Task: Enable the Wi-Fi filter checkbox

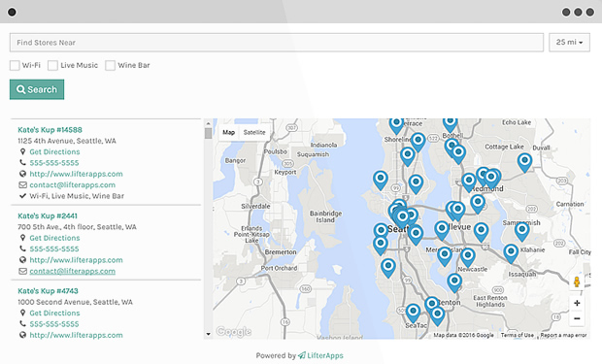Action: click(x=15, y=65)
